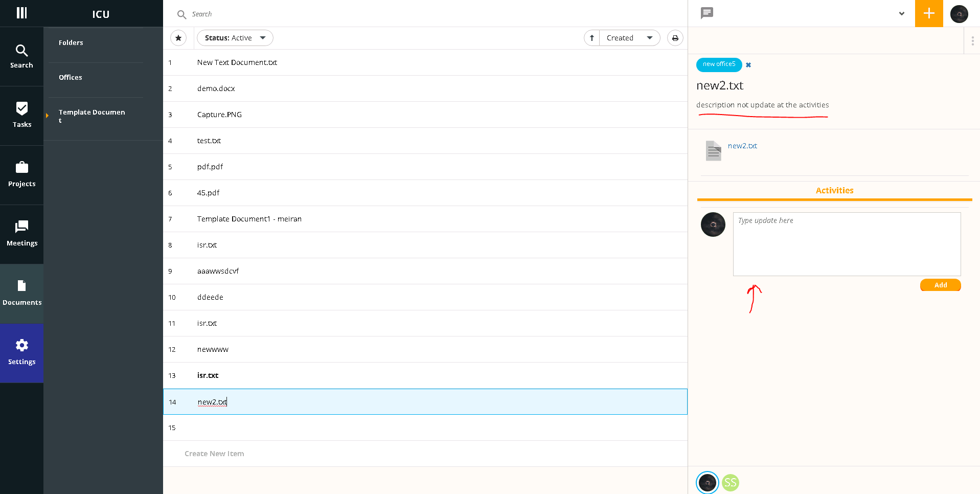Expand the chevron next to the plus button

tap(901, 13)
